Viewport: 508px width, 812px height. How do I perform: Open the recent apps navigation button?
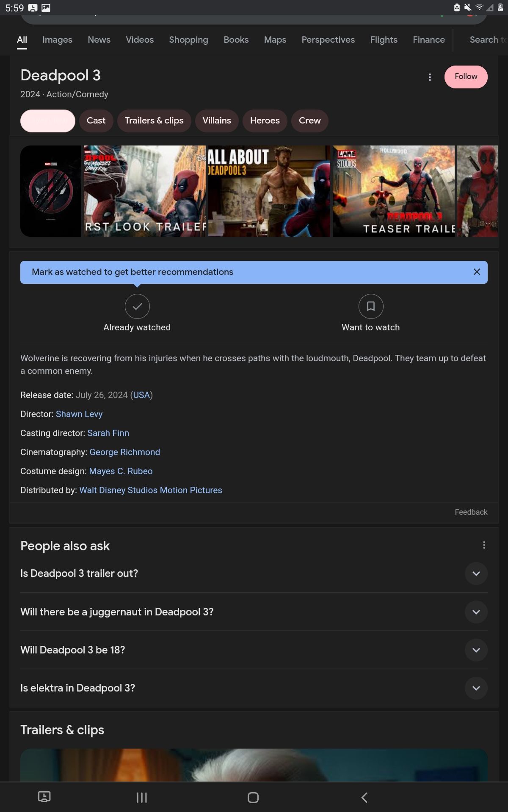click(141, 798)
